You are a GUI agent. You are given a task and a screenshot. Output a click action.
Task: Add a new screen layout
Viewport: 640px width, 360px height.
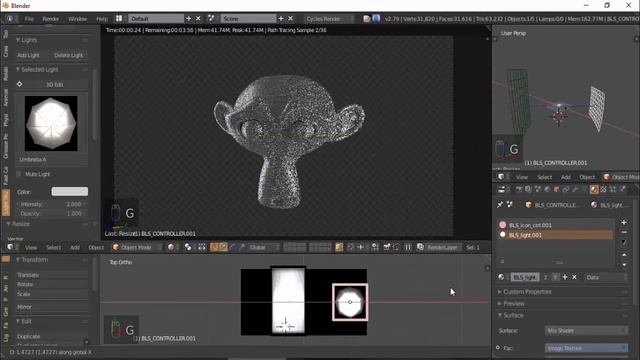coord(189,18)
